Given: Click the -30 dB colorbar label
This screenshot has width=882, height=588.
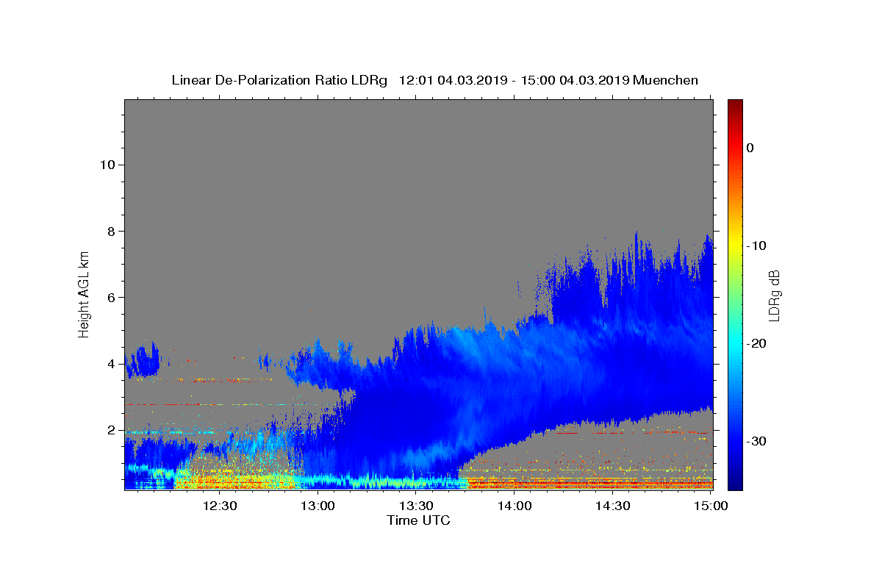Looking at the screenshot, I should (757, 441).
